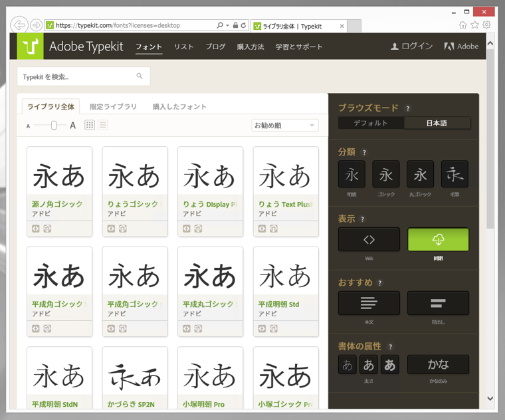This screenshot has height=420, width=505.
Task: Open the 源ノ角ゴシック font link
Action: [57, 204]
